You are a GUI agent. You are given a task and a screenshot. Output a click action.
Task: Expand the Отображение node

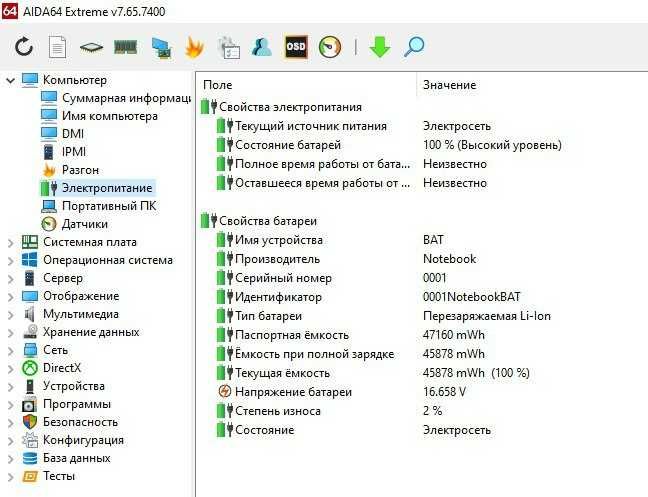coord(11,297)
